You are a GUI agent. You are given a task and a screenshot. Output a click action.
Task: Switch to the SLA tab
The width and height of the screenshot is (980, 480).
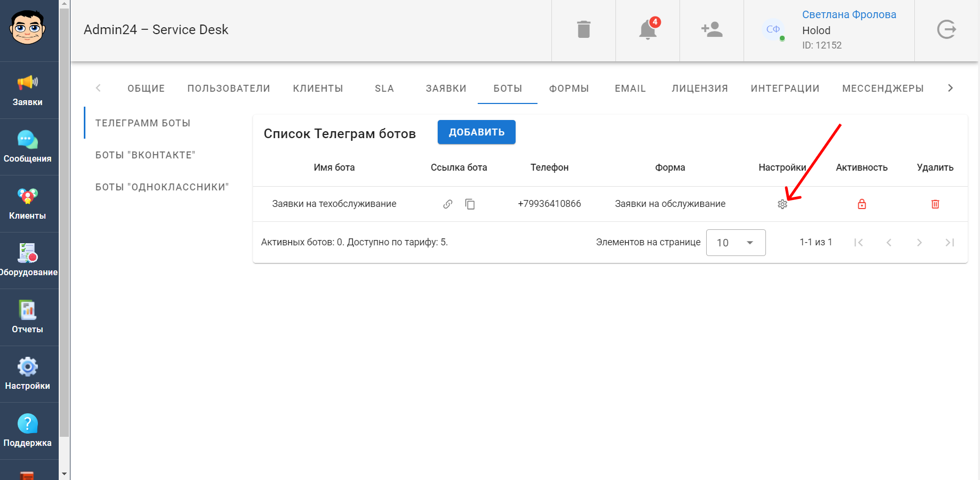click(384, 89)
